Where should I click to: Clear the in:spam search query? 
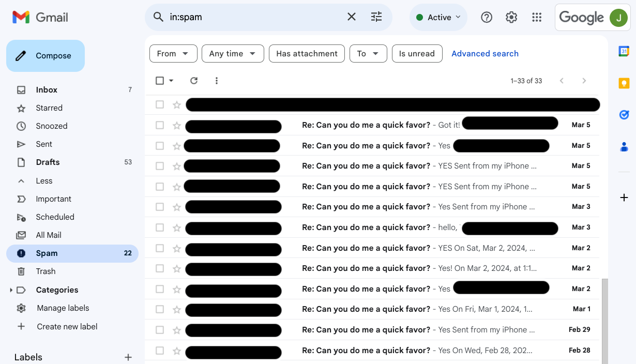click(351, 17)
